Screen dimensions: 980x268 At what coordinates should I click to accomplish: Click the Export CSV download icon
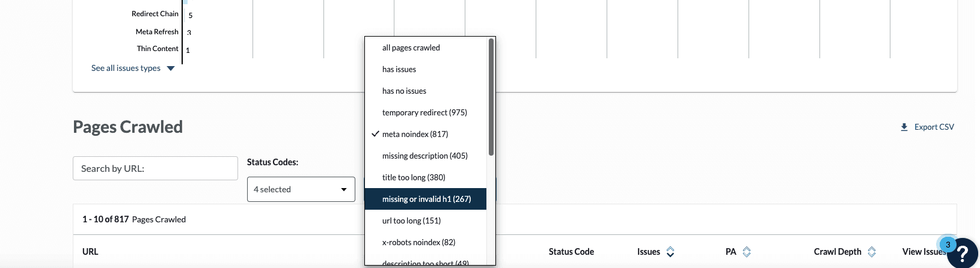904,127
